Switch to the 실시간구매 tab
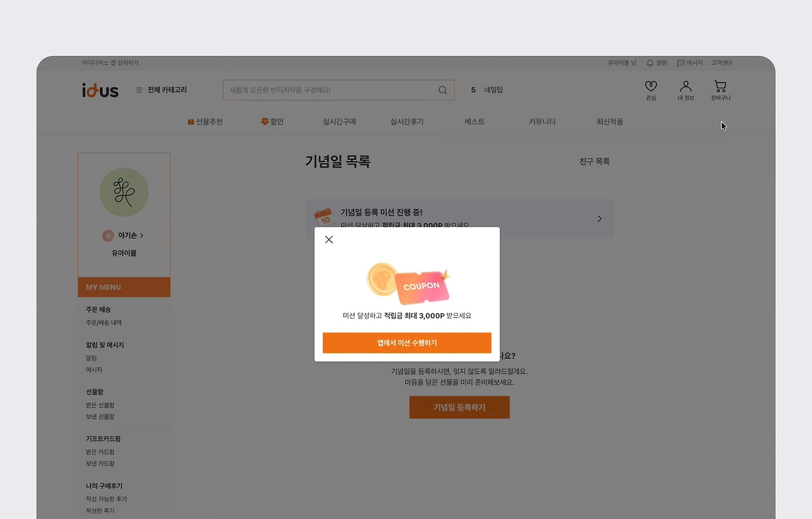 [x=339, y=122]
